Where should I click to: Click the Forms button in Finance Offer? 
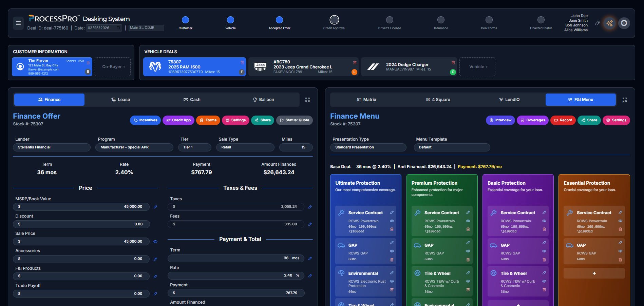208,120
